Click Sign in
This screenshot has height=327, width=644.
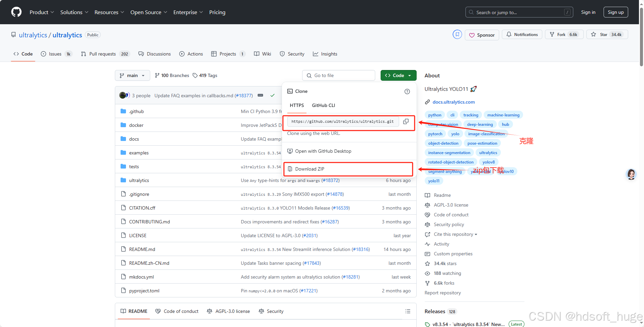coord(588,12)
